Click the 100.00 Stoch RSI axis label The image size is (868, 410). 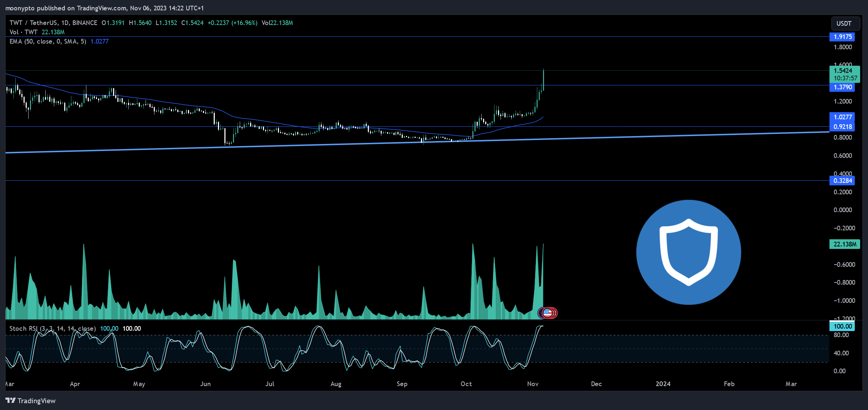[x=842, y=326]
